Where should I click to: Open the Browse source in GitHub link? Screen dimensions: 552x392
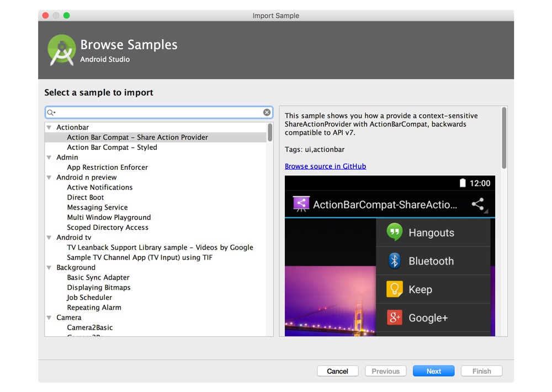pos(325,166)
